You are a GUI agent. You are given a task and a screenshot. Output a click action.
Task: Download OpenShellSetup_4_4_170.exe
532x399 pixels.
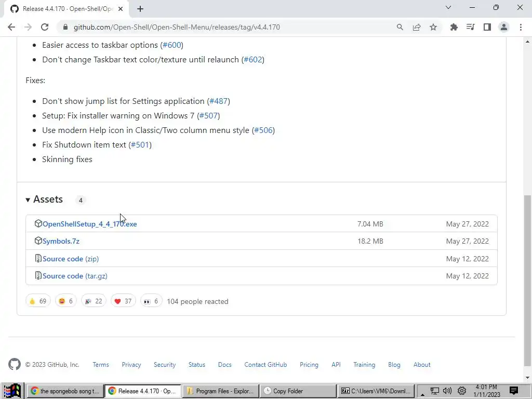click(x=89, y=224)
